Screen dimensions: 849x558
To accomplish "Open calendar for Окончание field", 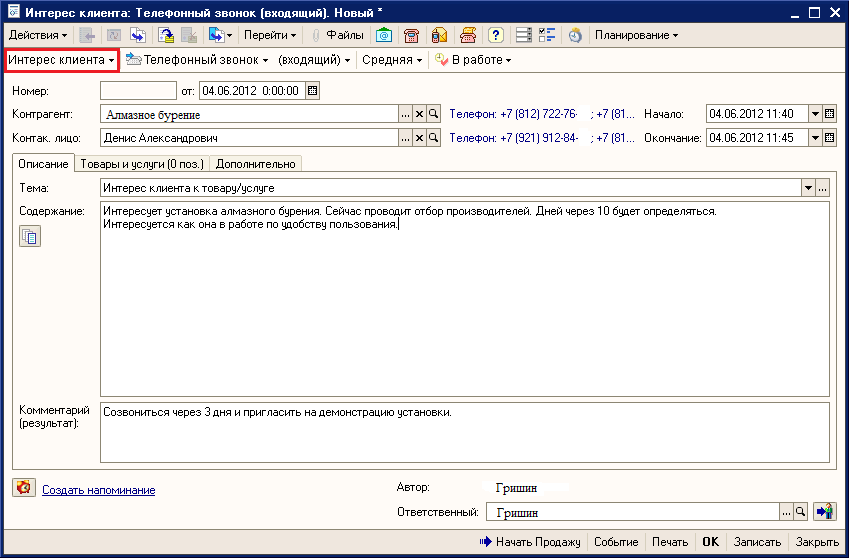I will [830, 138].
